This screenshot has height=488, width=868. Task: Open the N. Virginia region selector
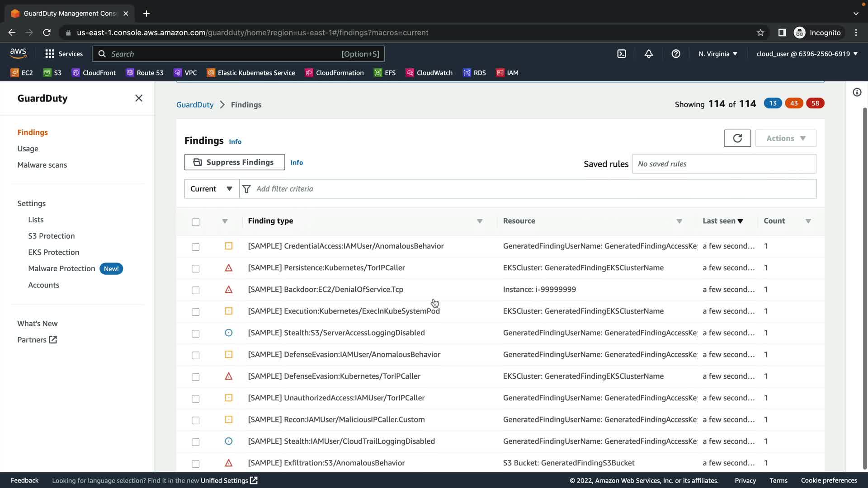point(717,54)
